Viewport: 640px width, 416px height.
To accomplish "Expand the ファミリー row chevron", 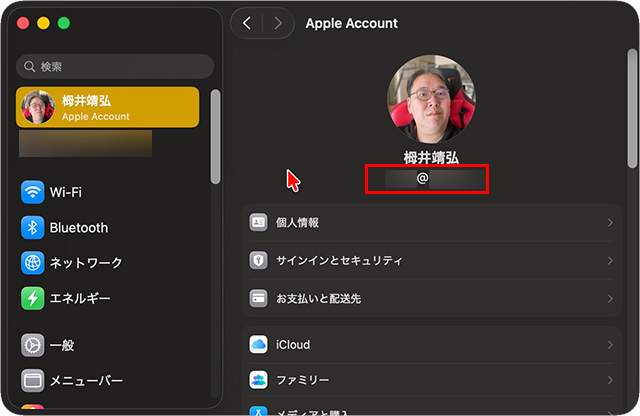I will [x=610, y=380].
